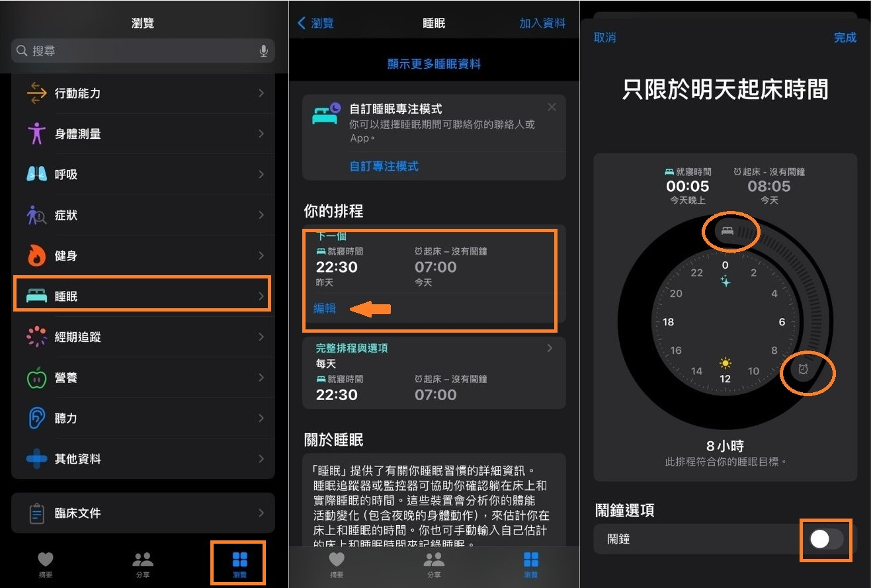
Task: Expand the 營養 row chevron
Action: [x=261, y=378]
